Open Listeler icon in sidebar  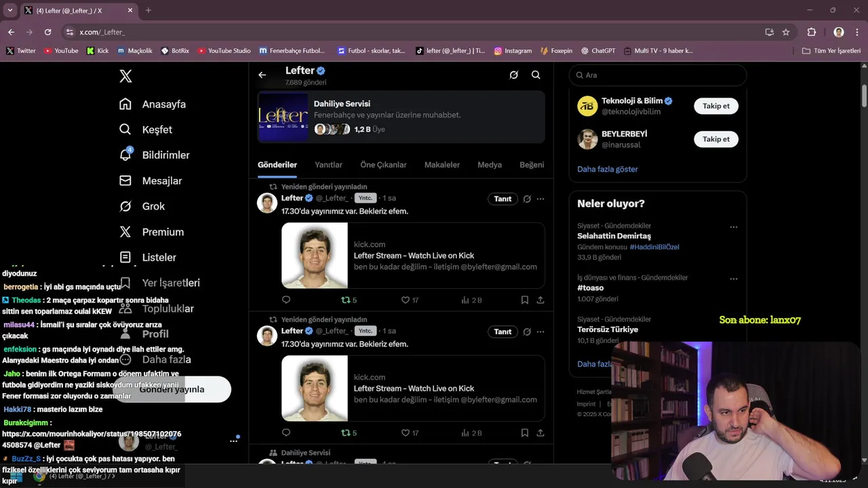pyautogui.click(x=125, y=257)
